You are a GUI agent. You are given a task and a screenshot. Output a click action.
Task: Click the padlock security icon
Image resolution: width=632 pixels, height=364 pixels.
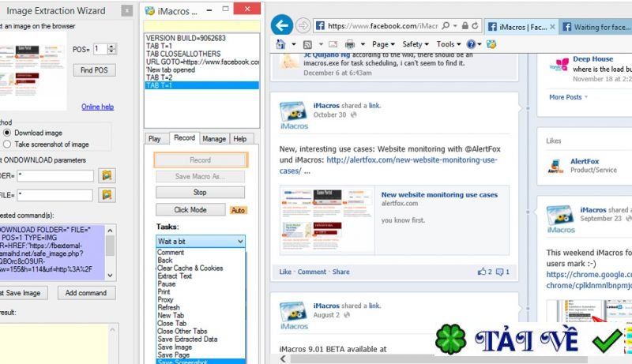tap(465, 26)
